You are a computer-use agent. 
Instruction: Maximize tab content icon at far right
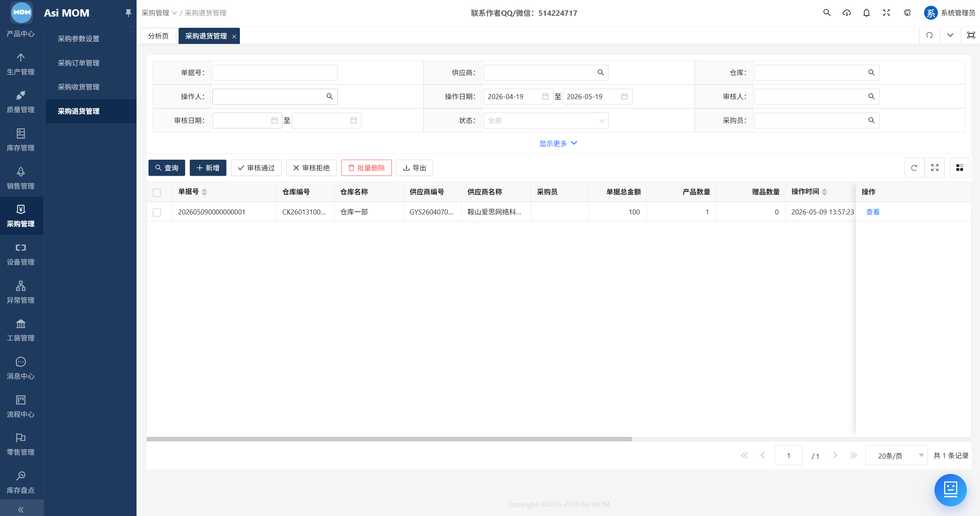click(971, 35)
